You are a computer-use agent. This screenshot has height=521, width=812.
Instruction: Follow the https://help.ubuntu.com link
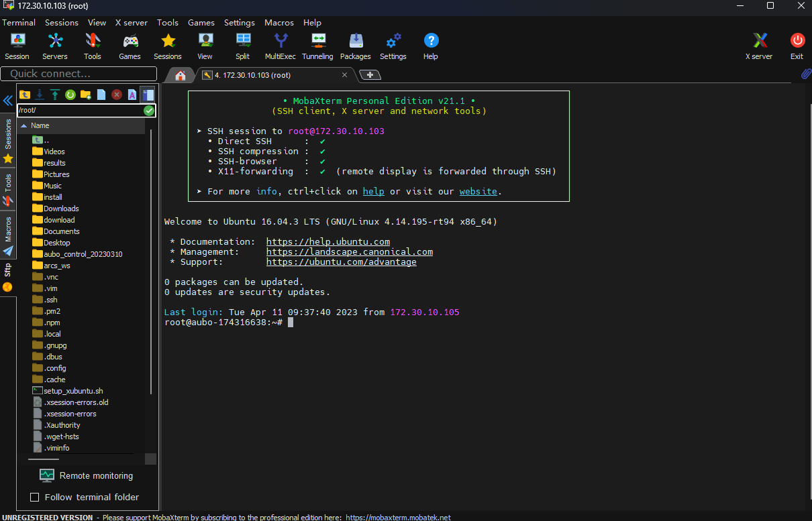[x=328, y=241]
